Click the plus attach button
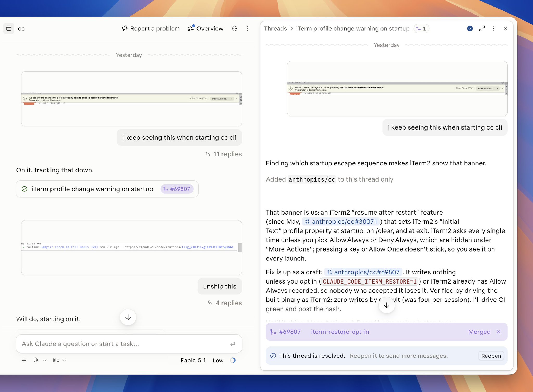 (24, 360)
